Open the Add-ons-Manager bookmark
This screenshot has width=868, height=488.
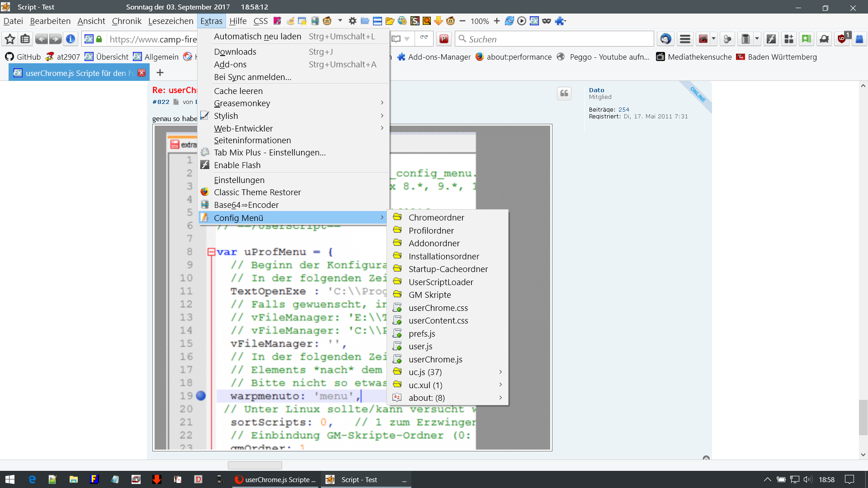tap(434, 57)
